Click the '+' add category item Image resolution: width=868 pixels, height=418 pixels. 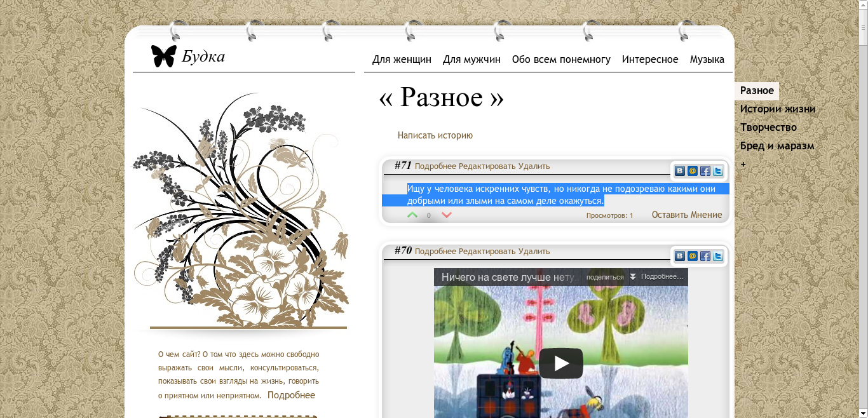pos(743,165)
